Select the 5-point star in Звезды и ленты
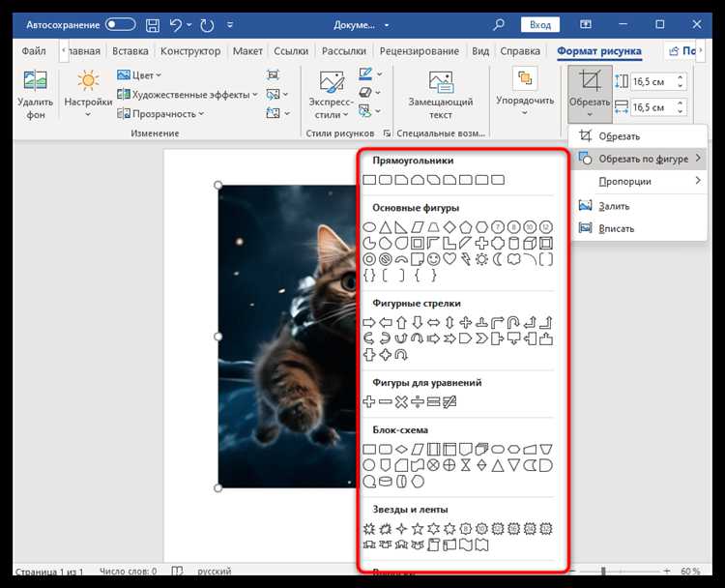 click(418, 528)
